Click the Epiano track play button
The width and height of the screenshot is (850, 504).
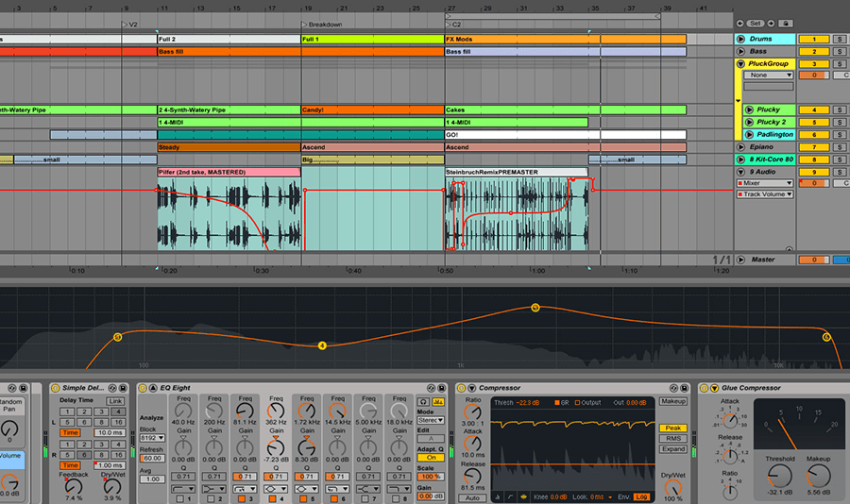(x=740, y=147)
